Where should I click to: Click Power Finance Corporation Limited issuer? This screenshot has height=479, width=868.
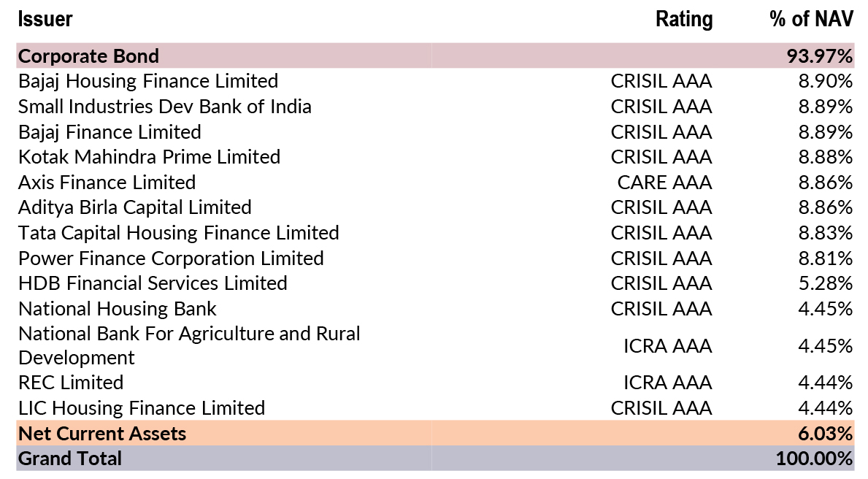coord(171,258)
